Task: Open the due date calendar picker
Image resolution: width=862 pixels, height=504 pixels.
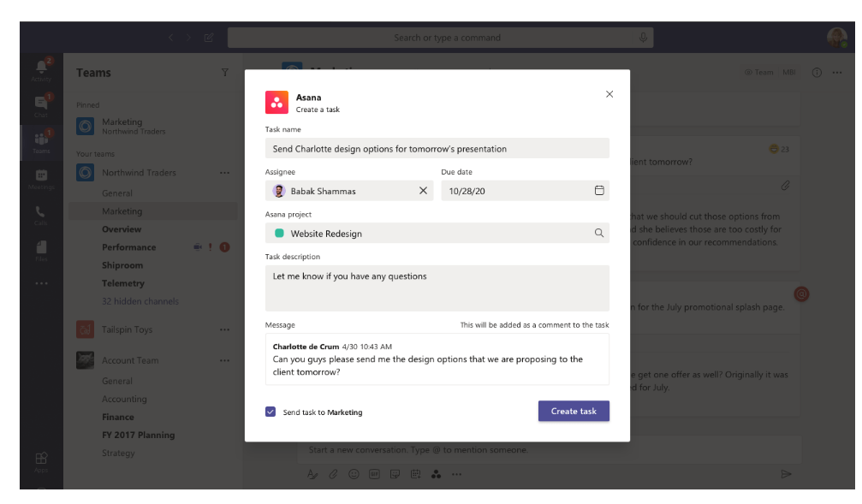Action: (x=599, y=190)
